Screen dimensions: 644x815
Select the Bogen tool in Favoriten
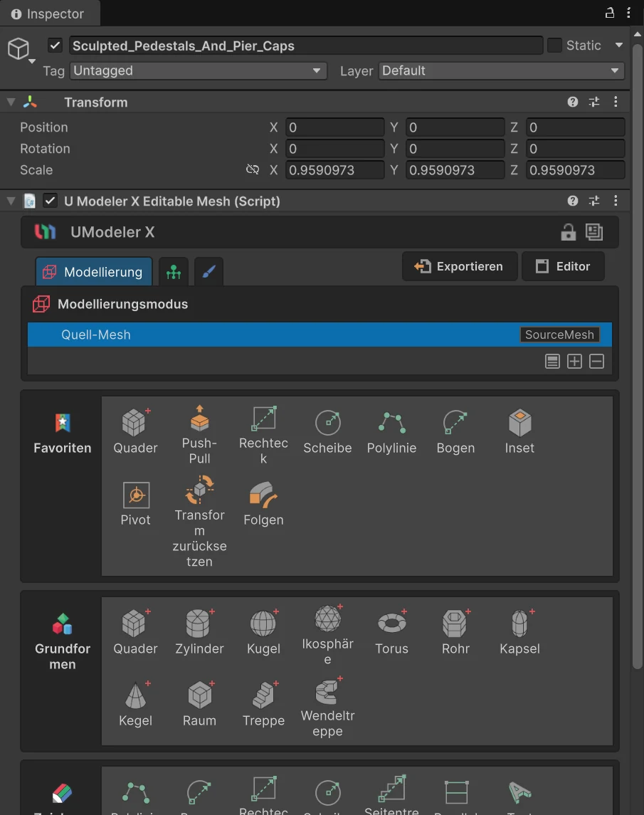coord(455,431)
